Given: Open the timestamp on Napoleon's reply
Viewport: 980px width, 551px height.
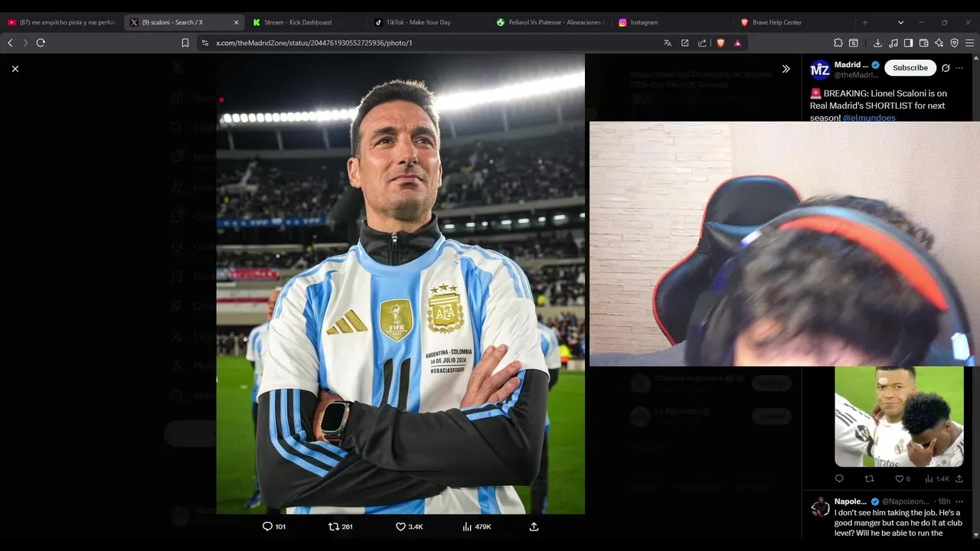Looking at the screenshot, I should (944, 501).
